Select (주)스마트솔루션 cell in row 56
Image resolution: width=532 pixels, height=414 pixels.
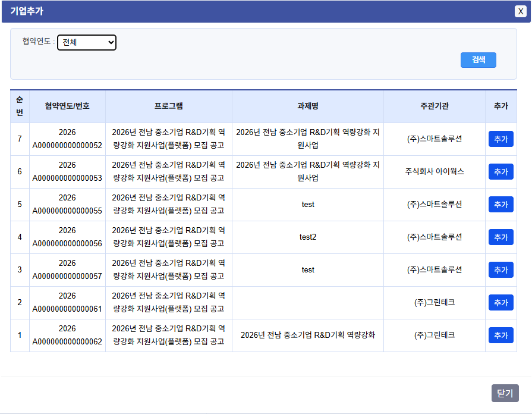tap(435, 237)
